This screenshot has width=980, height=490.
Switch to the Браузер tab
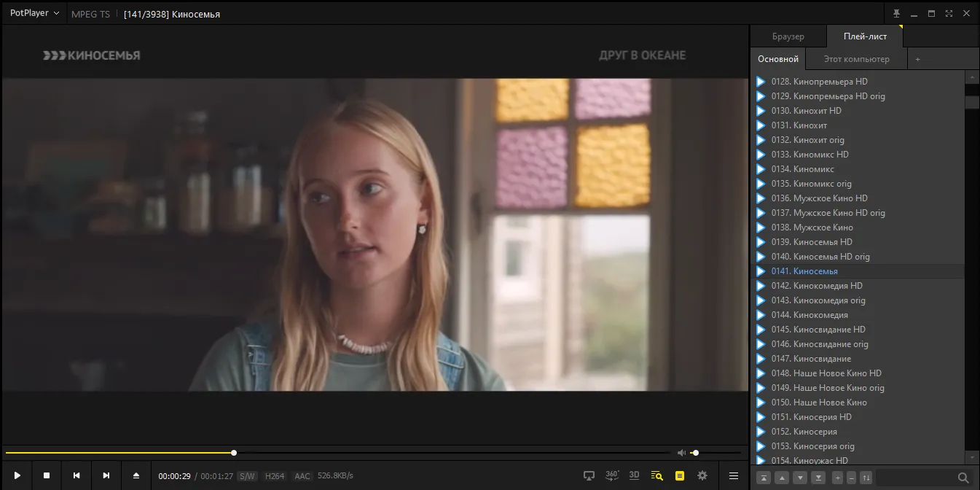(x=788, y=36)
